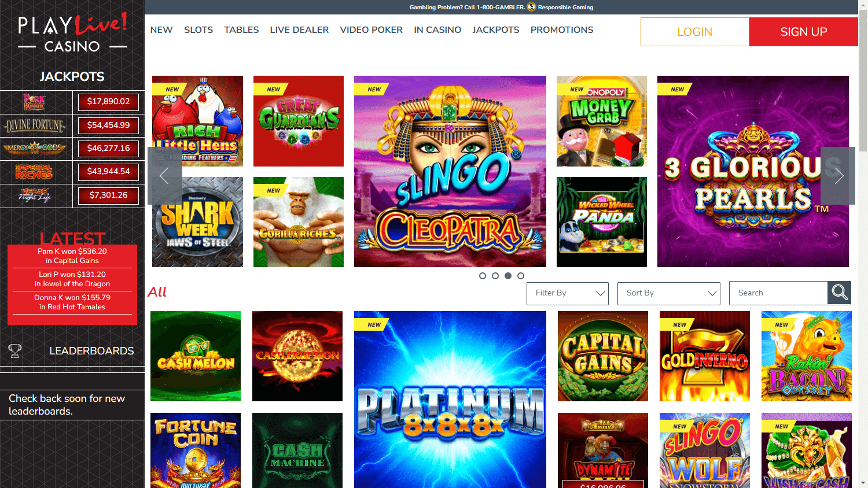
Task: Open Slingo Cleopatra featured game
Action: pyautogui.click(x=450, y=171)
